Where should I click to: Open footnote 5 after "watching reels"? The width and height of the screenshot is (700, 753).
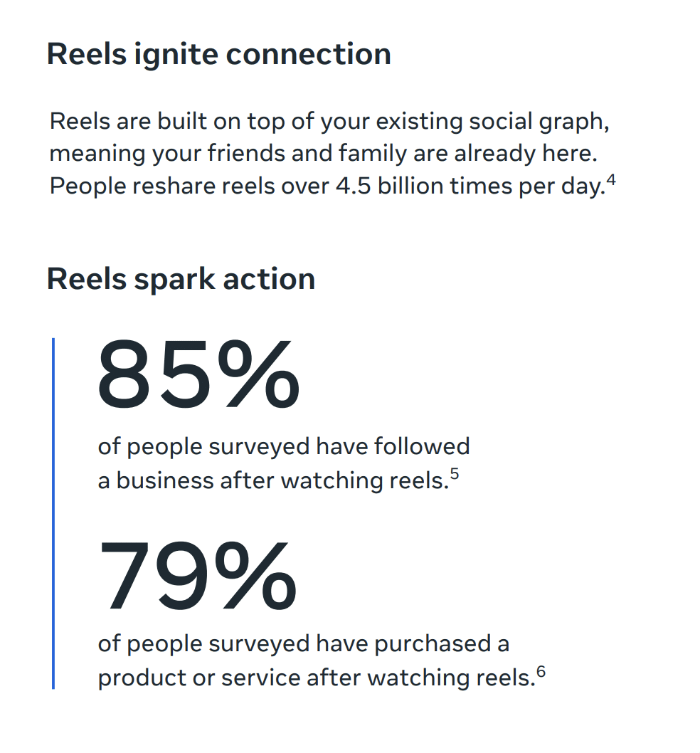(454, 475)
